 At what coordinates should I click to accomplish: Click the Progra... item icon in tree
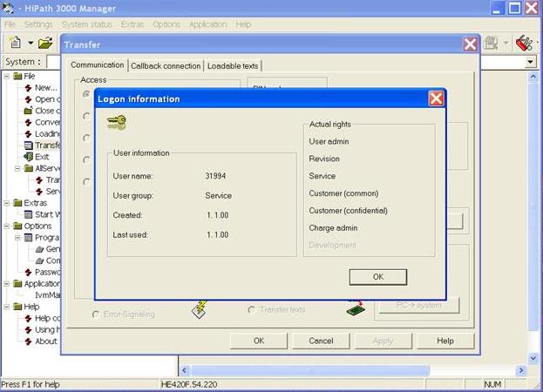pos(29,238)
